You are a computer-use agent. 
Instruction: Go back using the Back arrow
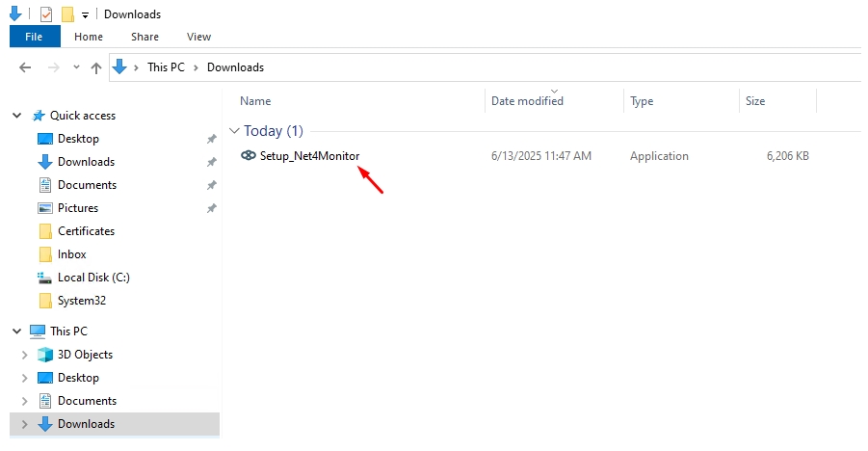(25, 67)
